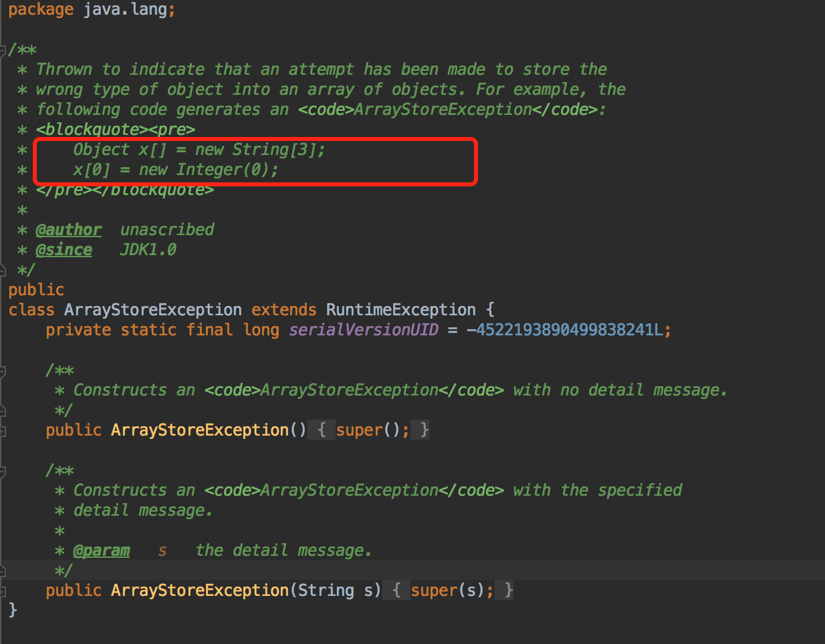Click 'Object x[] = new String[3];' example line
The image size is (825, 644).
[x=199, y=150]
